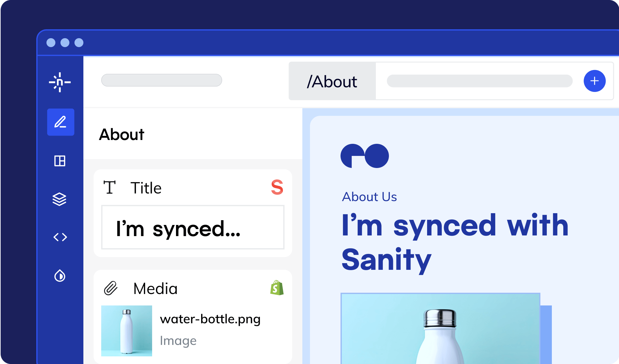Click the blue brand logo in preview
619x364 pixels.
[365, 156]
